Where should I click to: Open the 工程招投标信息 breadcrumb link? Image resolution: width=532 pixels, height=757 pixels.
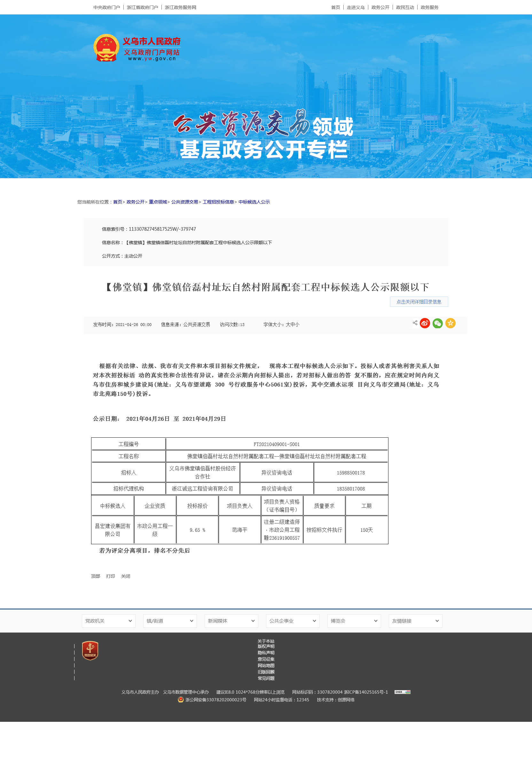(218, 202)
